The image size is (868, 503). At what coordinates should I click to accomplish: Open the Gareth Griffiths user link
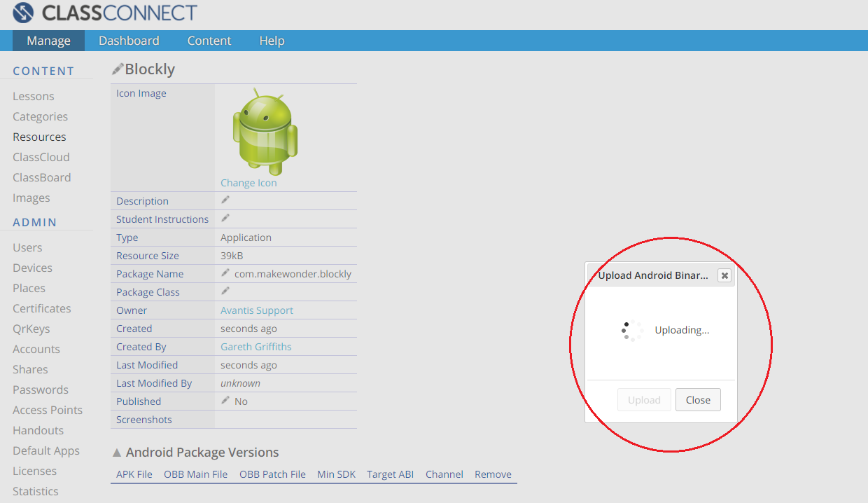click(x=256, y=347)
